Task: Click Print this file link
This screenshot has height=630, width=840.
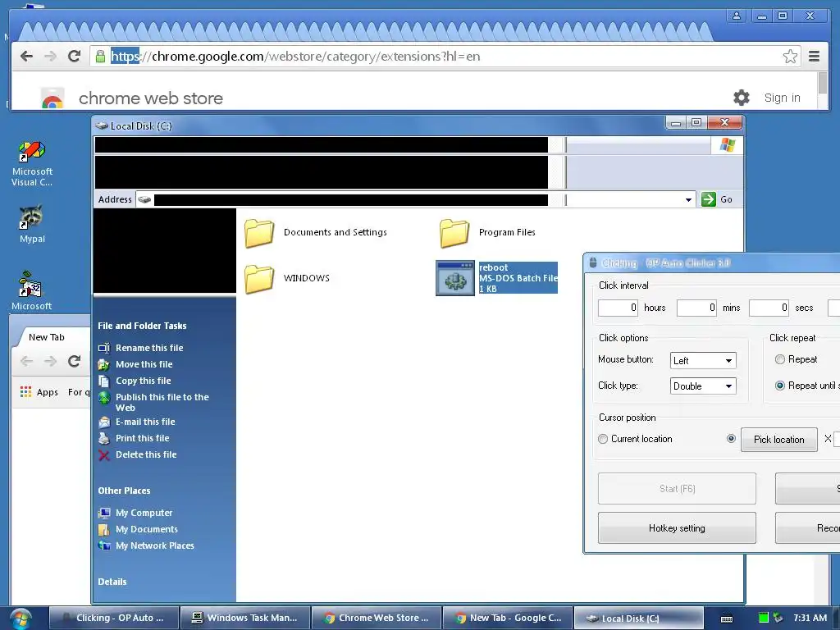Action: click(x=143, y=438)
